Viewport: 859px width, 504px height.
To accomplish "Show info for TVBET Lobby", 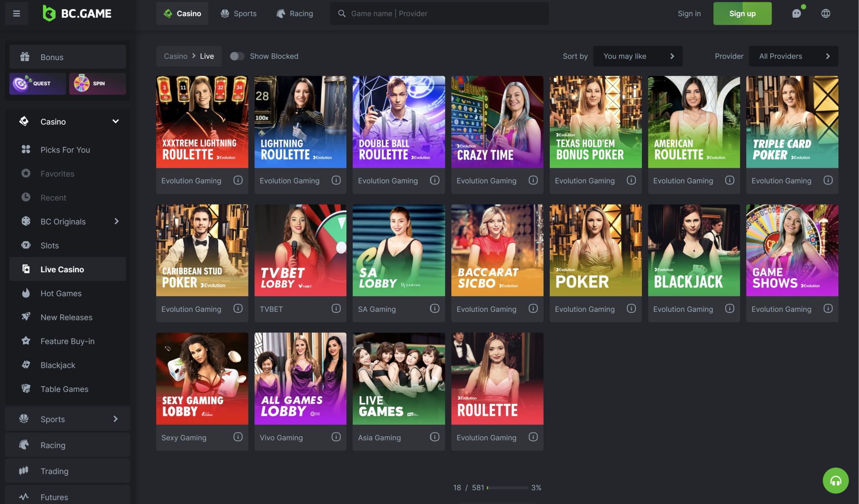I will pos(336,309).
